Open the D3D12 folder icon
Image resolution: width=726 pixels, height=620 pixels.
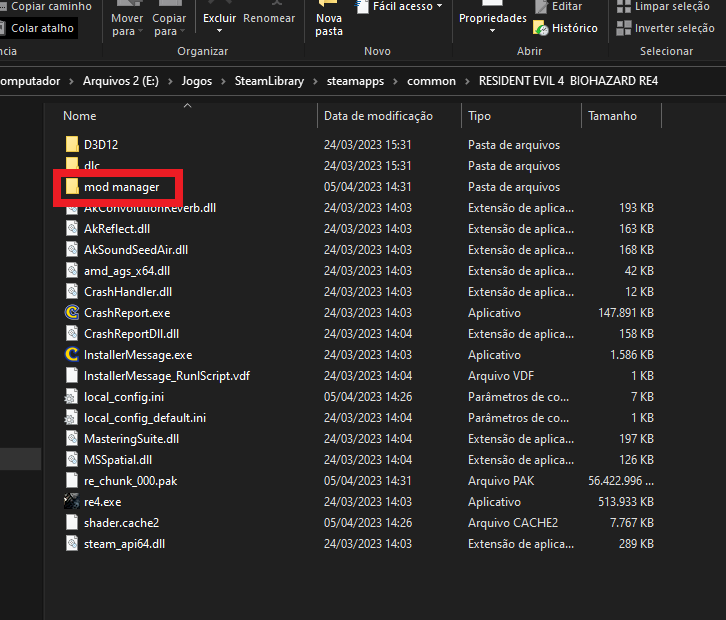click(72, 144)
